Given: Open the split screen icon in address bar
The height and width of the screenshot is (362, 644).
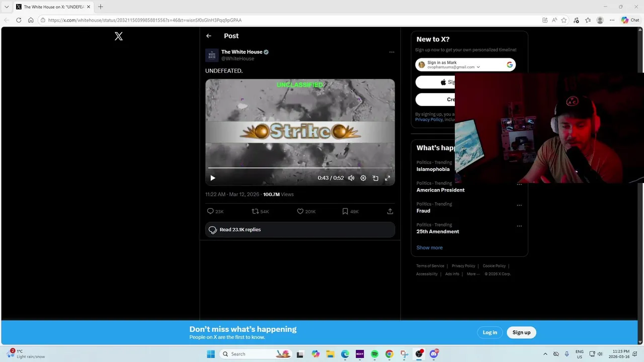Looking at the screenshot, I should 545,20.
